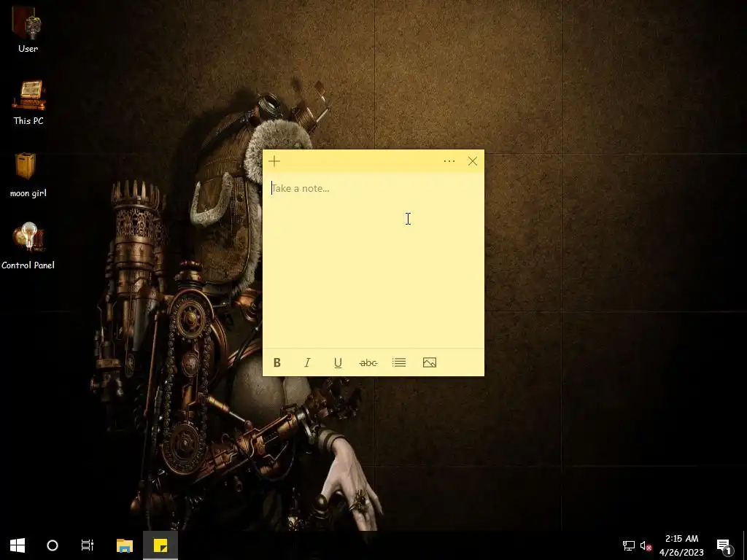Open the Windows Start menu
Image resolution: width=747 pixels, height=560 pixels.
point(18,545)
